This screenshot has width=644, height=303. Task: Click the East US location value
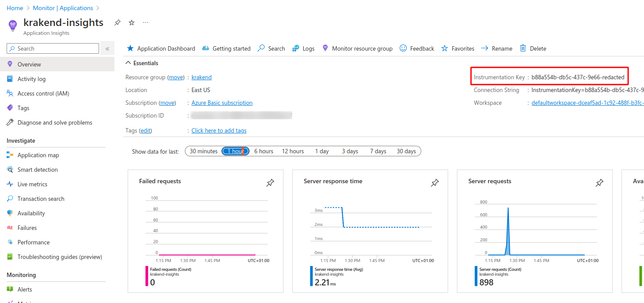tap(201, 90)
